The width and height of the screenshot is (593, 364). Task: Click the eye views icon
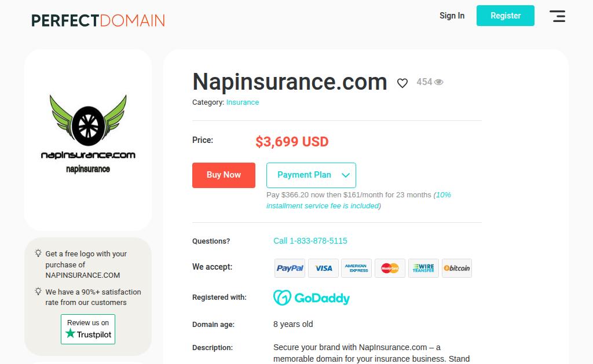click(x=439, y=82)
